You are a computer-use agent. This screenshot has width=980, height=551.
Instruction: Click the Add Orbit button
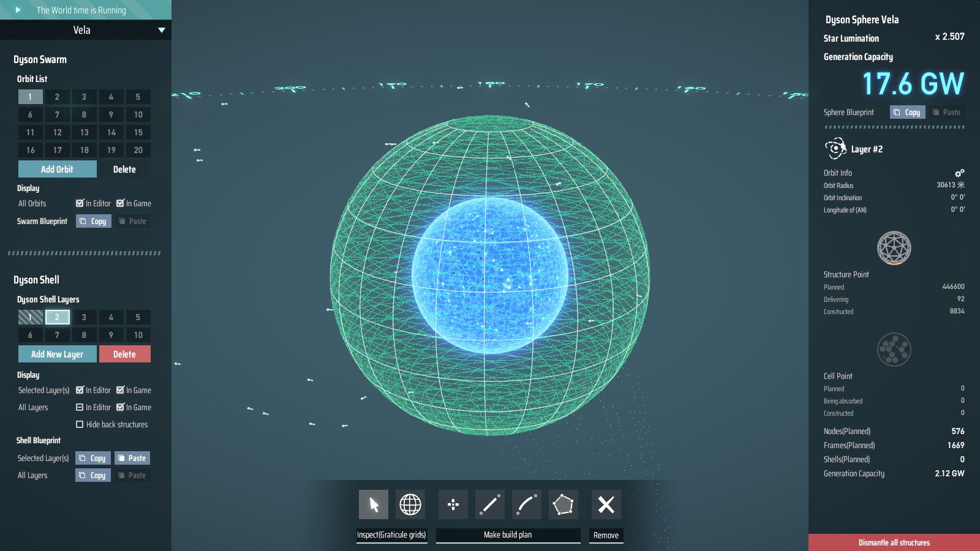point(57,169)
